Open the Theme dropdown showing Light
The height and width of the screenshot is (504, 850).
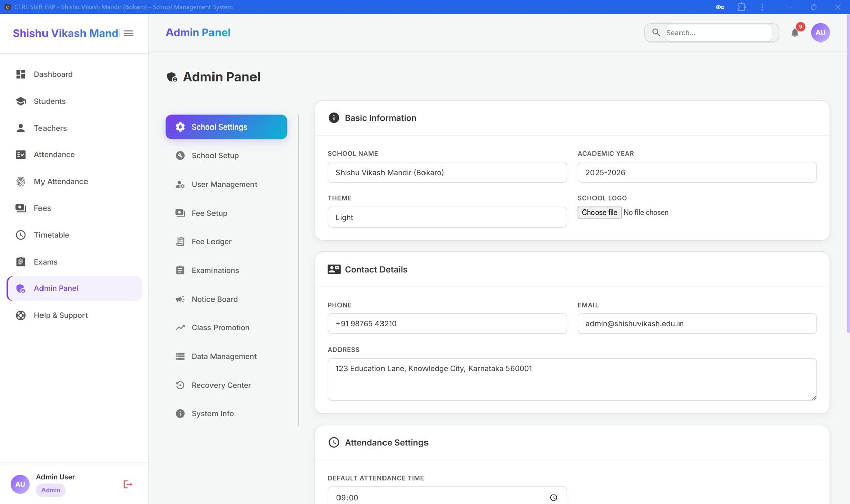(447, 217)
